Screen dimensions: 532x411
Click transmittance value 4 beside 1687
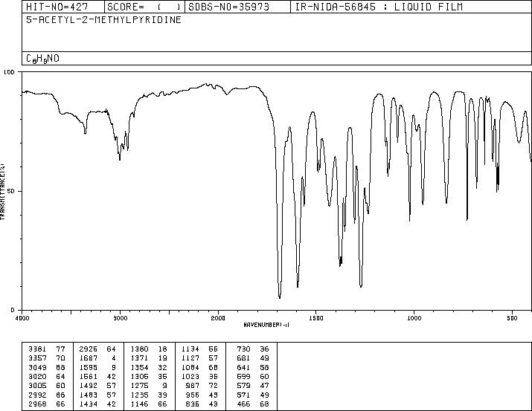(x=114, y=358)
